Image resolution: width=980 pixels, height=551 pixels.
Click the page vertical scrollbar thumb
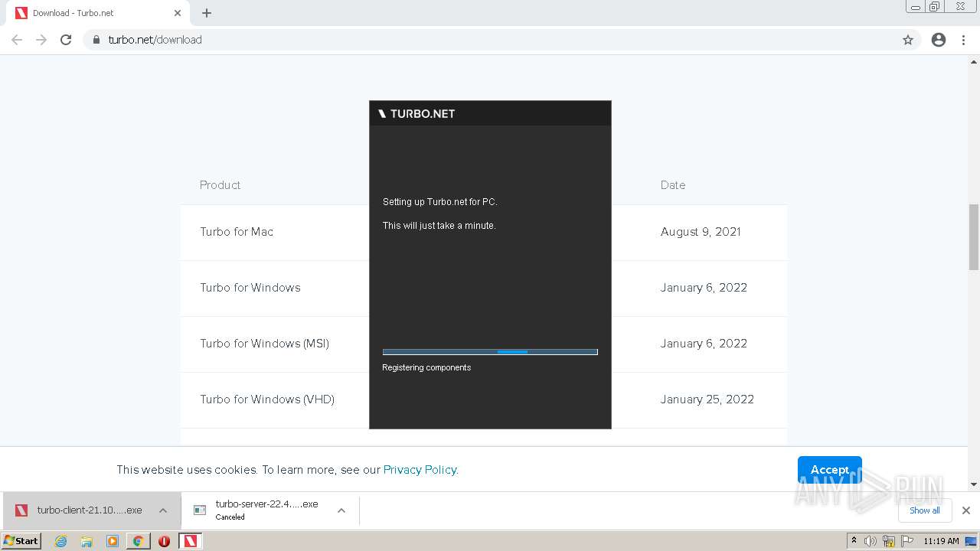pos(974,237)
